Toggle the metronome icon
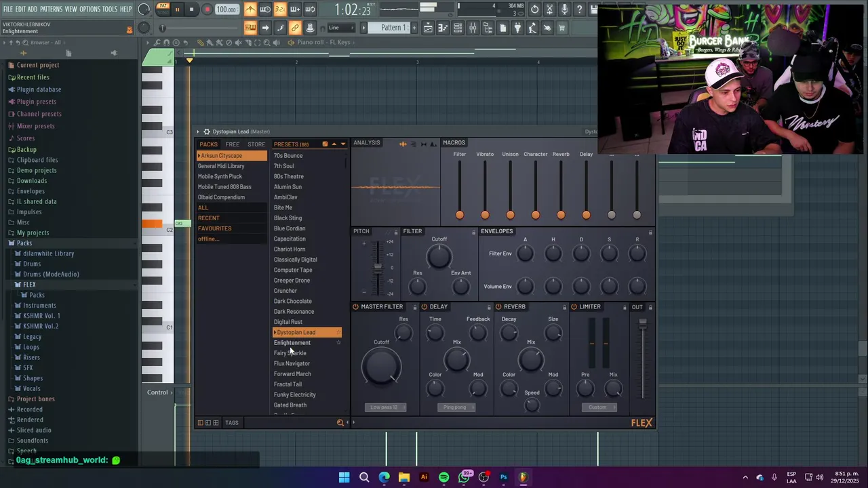 (x=250, y=9)
